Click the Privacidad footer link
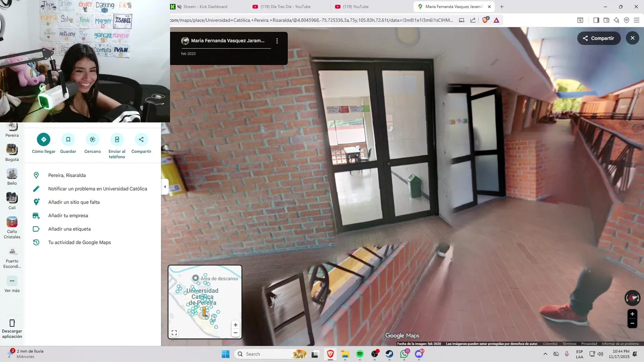 tap(589, 344)
